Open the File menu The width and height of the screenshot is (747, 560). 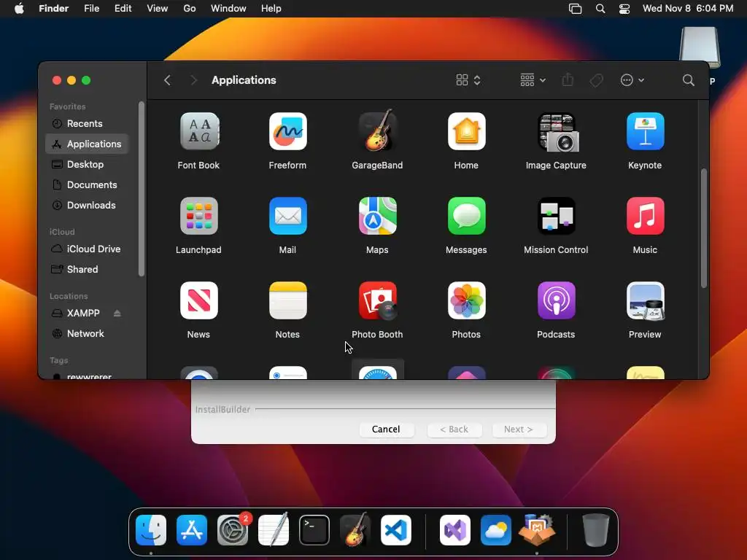click(91, 9)
